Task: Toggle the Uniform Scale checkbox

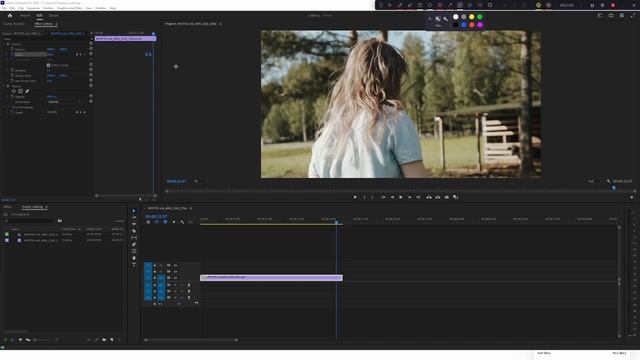Action: [48, 65]
